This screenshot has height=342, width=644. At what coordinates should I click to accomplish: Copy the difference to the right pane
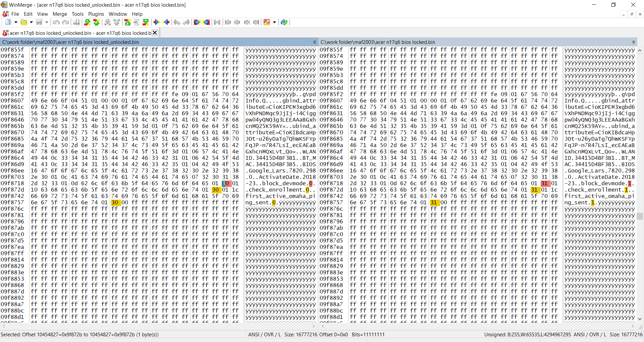click(x=156, y=22)
